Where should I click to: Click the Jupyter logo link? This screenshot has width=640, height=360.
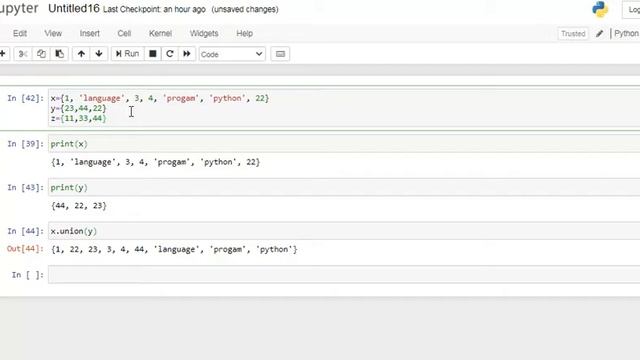[x=19, y=9]
